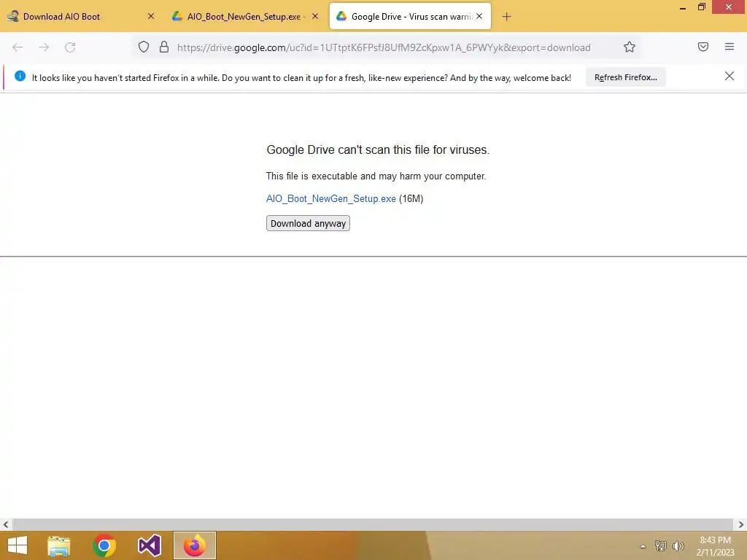
Task: Click the drive.google.com URL address field
Action: click(384, 47)
